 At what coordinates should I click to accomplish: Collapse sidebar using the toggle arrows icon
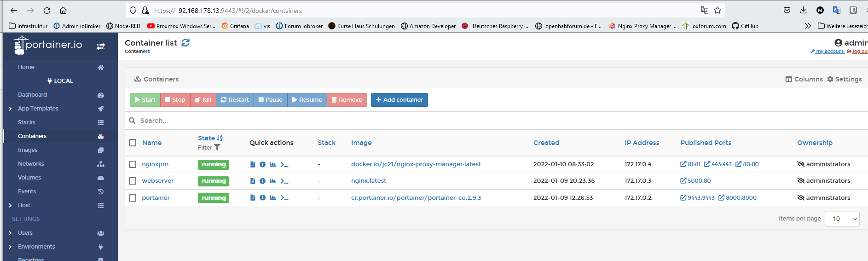pos(101,46)
